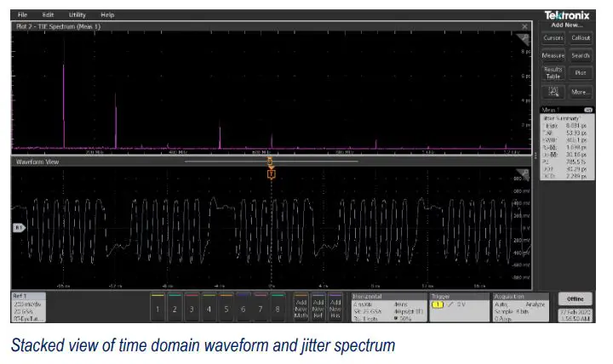Open the Horizontal settings badge
The image size is (613, 364).
[388, 307]
